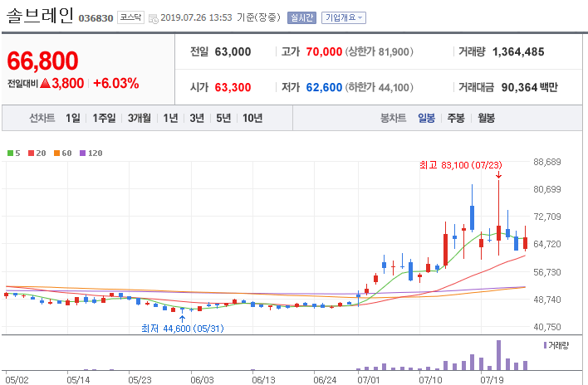Click the red up-triangle change icon
The height and width of the screenshot is (385, 588).
[46, 83]
